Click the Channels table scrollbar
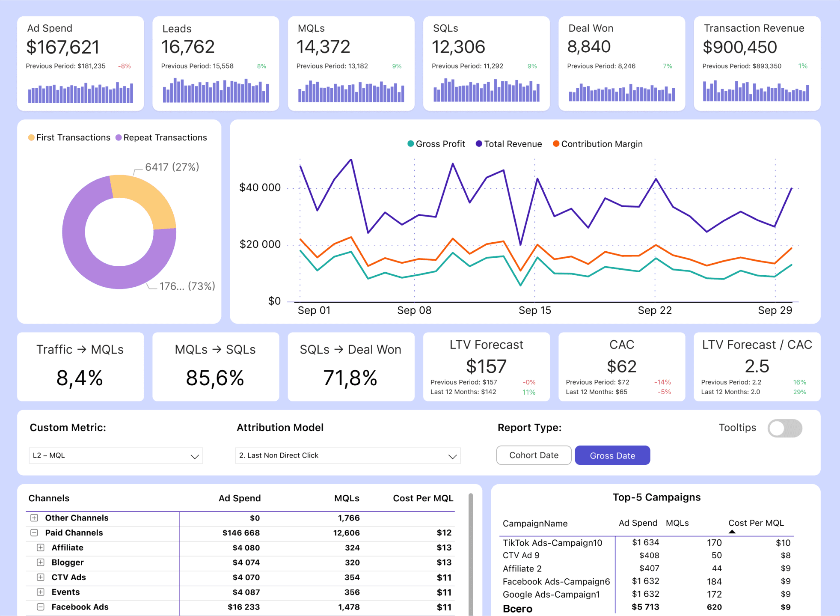The height and width of the screenshot is (616, 840). click(x=471, y=554)
